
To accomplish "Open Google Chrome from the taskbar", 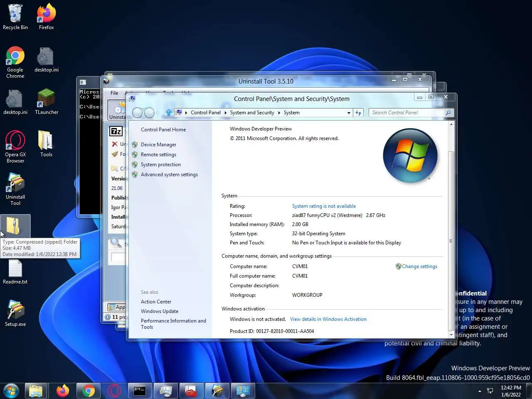I will coord(88,391).
